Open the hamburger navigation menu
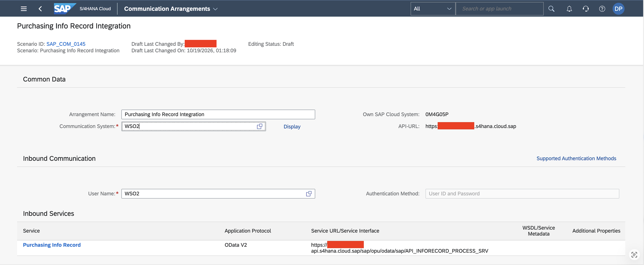This screenshot has width=644, height=265. [x=24, y=9]
